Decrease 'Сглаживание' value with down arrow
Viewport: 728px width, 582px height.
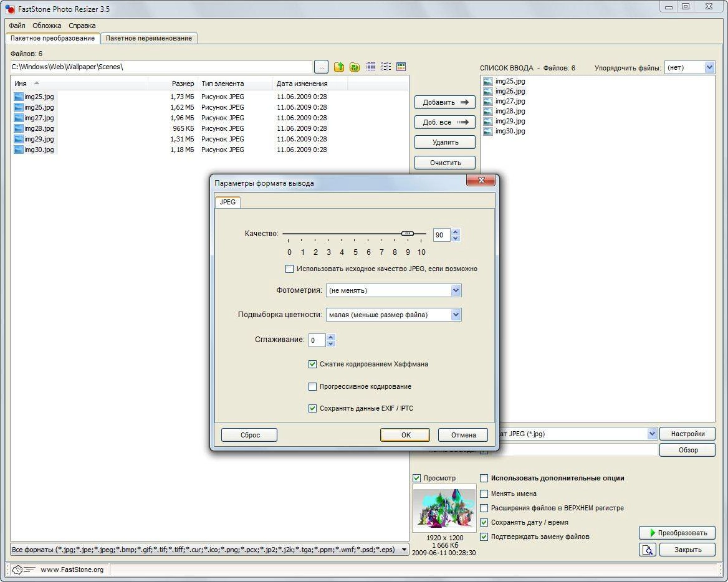(x=330, y=344)
